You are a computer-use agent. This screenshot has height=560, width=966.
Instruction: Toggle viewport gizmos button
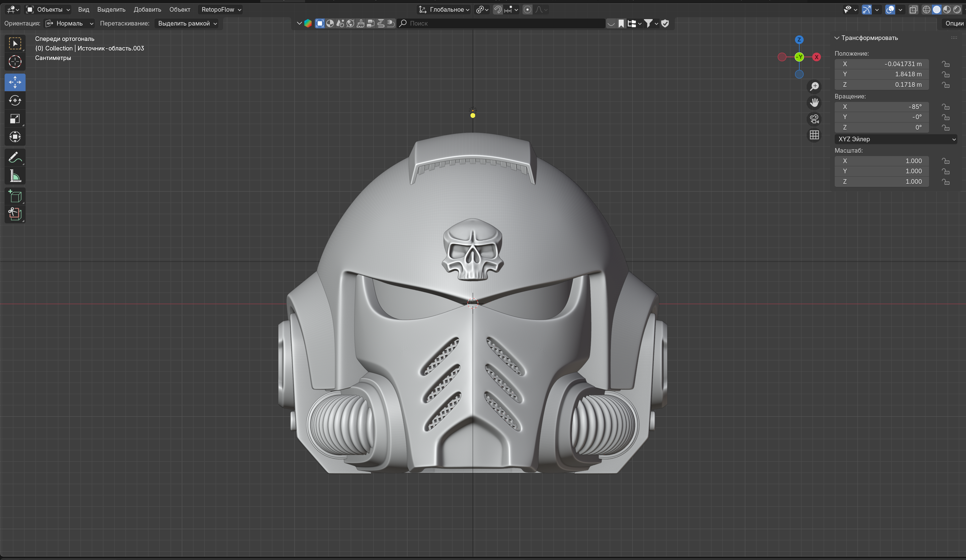[x=866, y=10]
